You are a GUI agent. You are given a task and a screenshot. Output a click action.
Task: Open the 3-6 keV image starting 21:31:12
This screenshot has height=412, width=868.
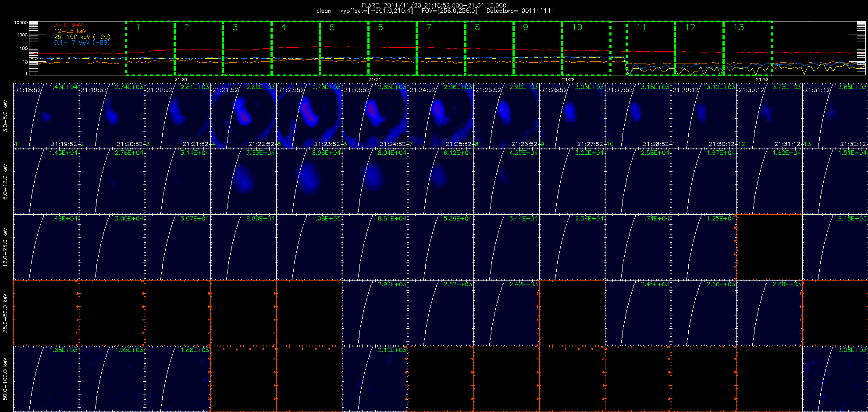click(836, 116)
